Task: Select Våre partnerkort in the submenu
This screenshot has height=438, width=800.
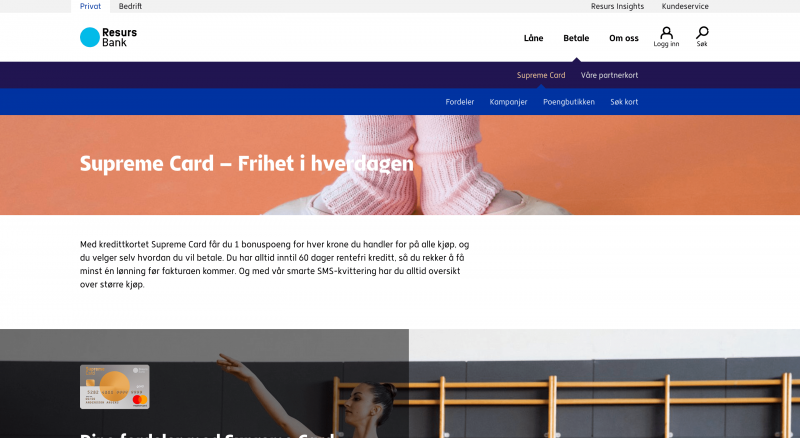Action: pos(609,75)
